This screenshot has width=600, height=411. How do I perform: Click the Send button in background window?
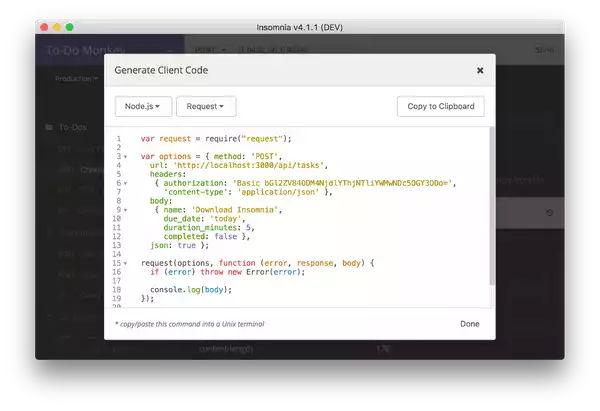point(544,50)
